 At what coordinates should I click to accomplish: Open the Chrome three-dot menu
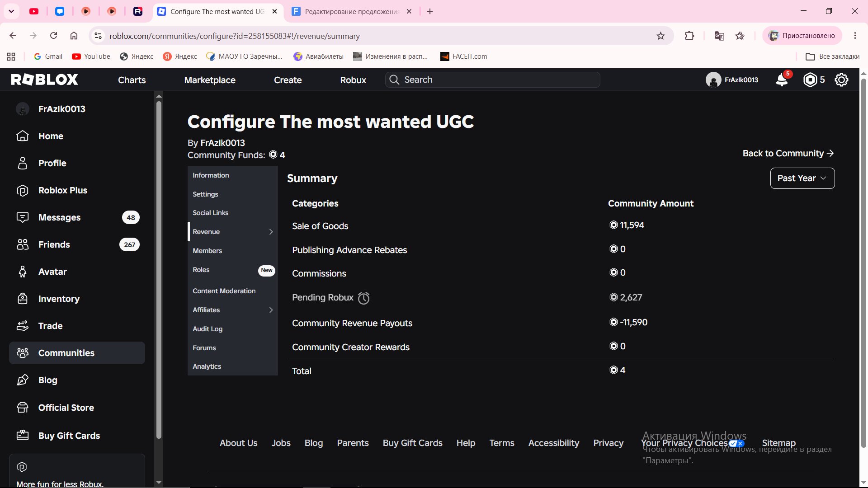pos(855,36)
